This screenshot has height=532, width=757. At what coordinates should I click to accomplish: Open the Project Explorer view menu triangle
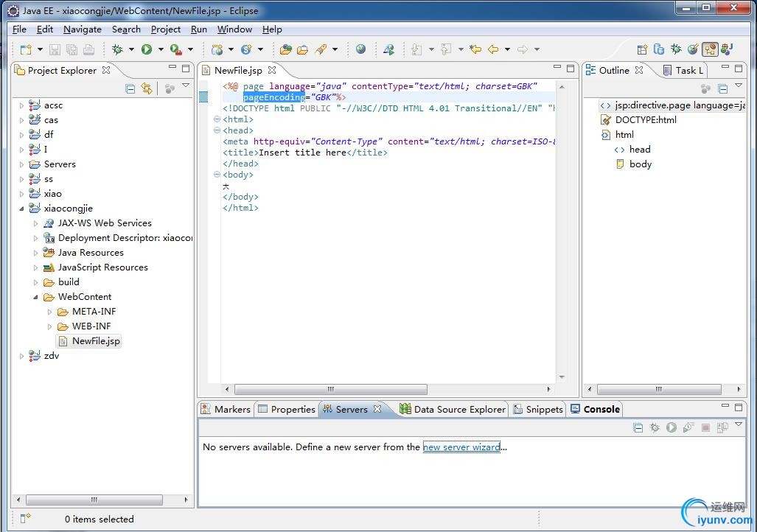186,85
